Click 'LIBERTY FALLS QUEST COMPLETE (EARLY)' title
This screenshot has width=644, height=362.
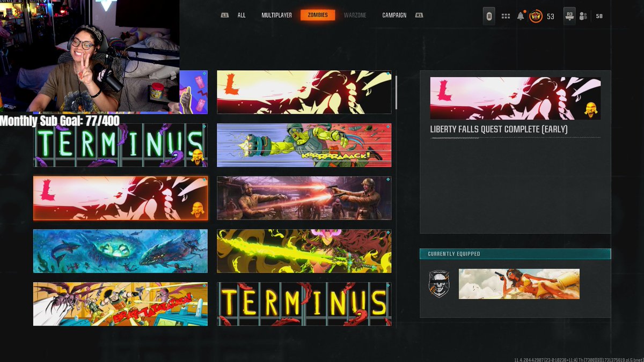499,129
